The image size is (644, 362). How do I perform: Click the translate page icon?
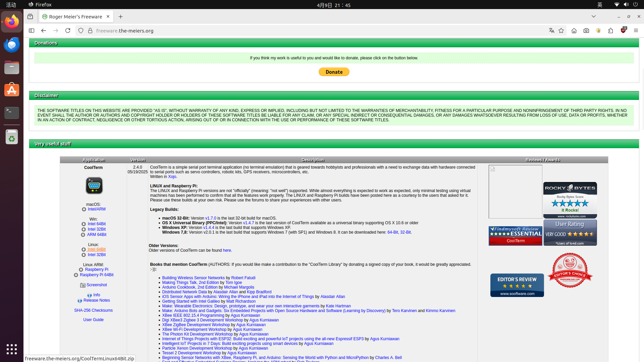pos(551,31)
